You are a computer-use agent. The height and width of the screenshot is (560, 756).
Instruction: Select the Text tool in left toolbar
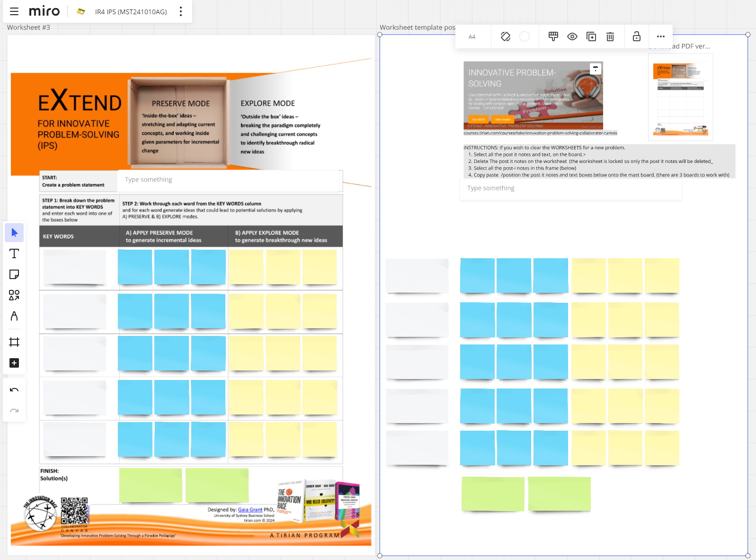pyautogui.click(x=14, y=253)
